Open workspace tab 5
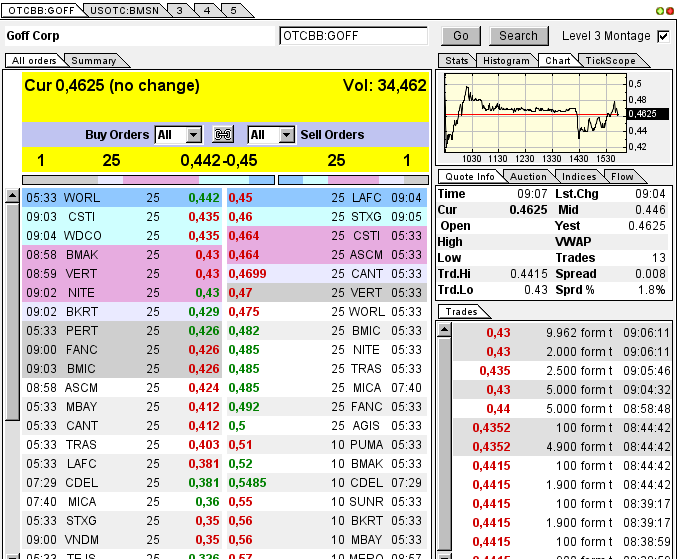 (x=234, y=10)
